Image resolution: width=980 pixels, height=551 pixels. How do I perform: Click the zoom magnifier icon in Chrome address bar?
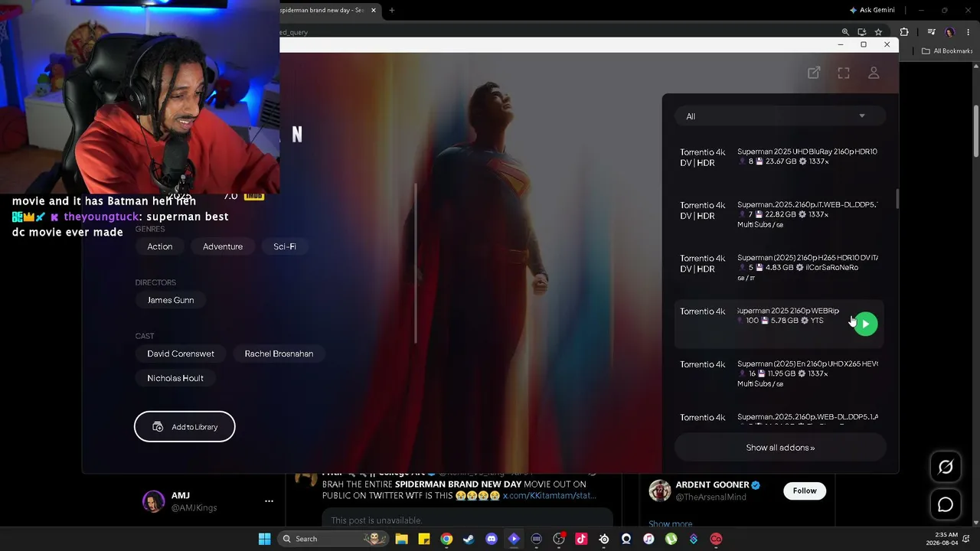tap(845, 32)
